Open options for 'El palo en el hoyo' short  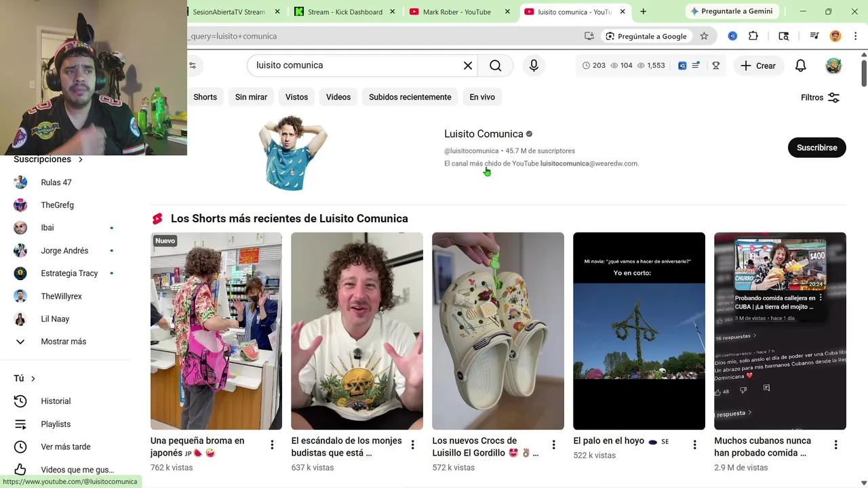(x=694, y=445)
